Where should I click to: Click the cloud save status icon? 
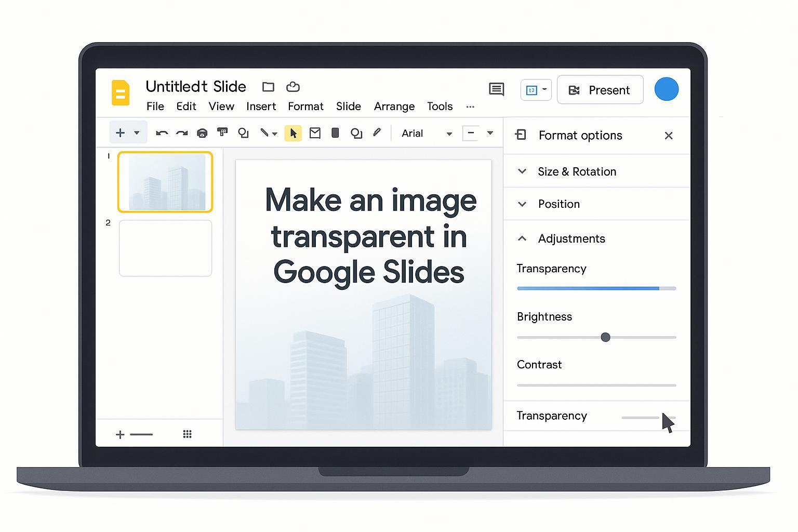[293, 87]
